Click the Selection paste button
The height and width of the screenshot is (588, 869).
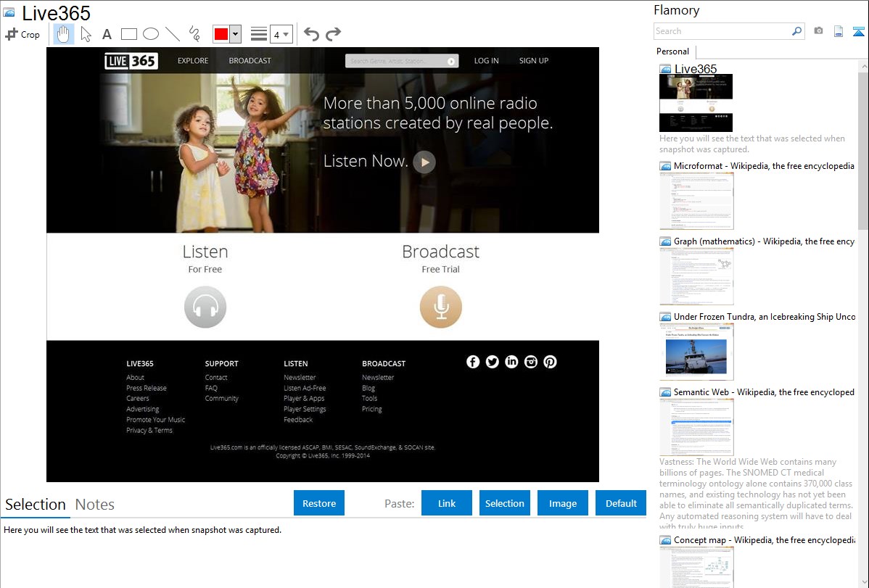504,503
